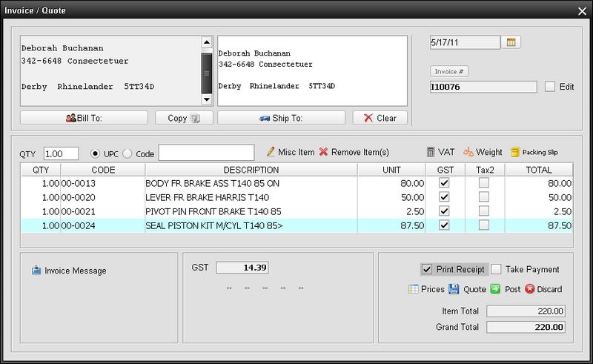Click the GST amount field 14.39
This screenshot has width=593, height=364.
(242, 268)
